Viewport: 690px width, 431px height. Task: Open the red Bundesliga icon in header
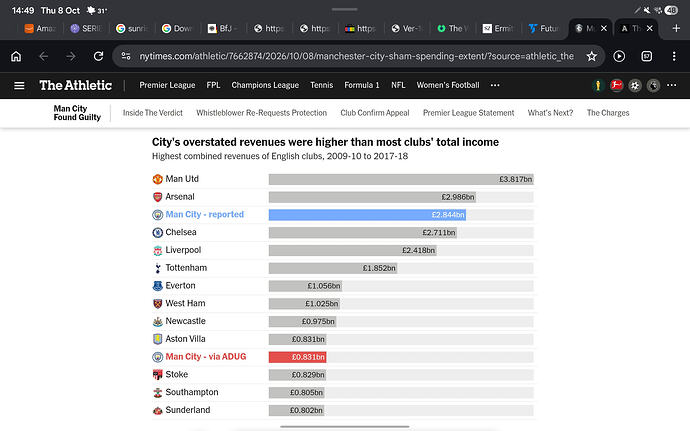(x=616, y=85)
